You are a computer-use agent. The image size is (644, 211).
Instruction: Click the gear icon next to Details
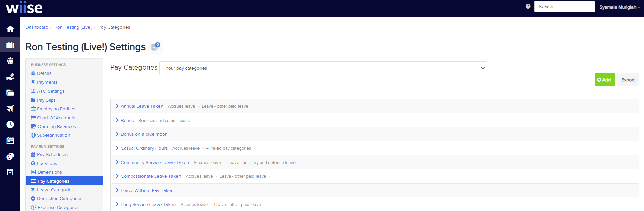pyautogui.click(x=33, y=73)
